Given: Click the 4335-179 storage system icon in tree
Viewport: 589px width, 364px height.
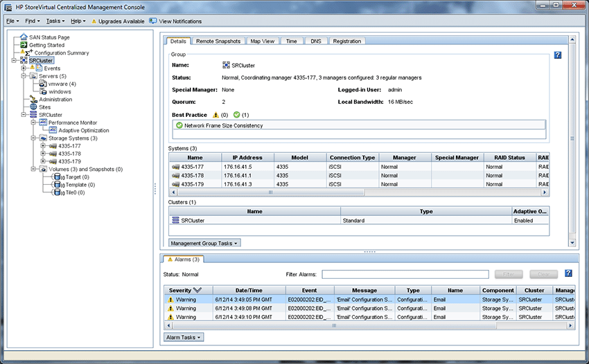Looking at the screenshot, I should pos(53,161).
